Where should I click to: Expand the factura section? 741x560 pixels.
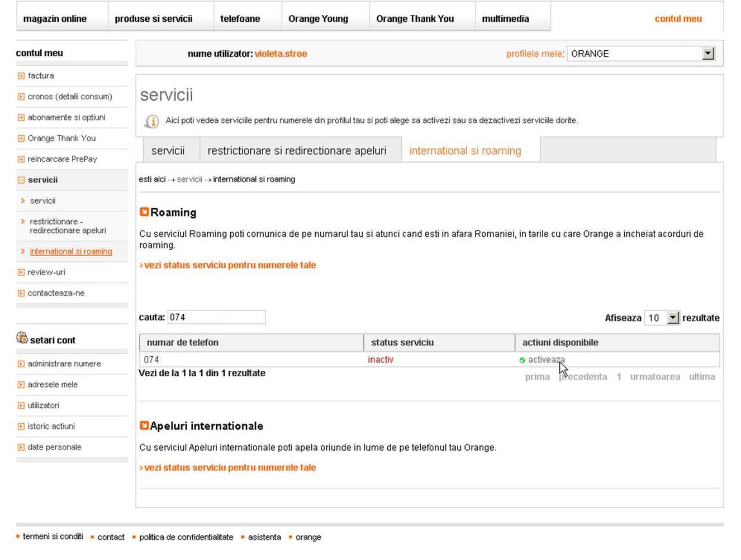(x=21, y=75)
